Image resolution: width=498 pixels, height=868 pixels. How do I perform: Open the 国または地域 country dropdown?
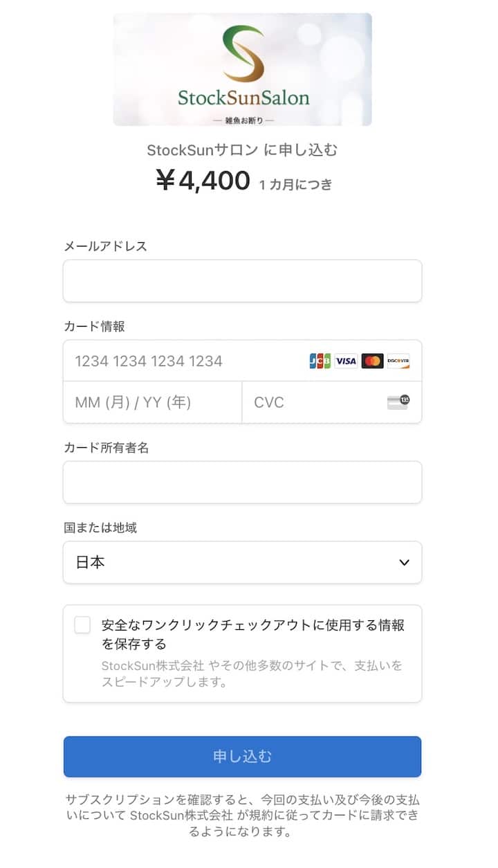[x=242, y=563]
